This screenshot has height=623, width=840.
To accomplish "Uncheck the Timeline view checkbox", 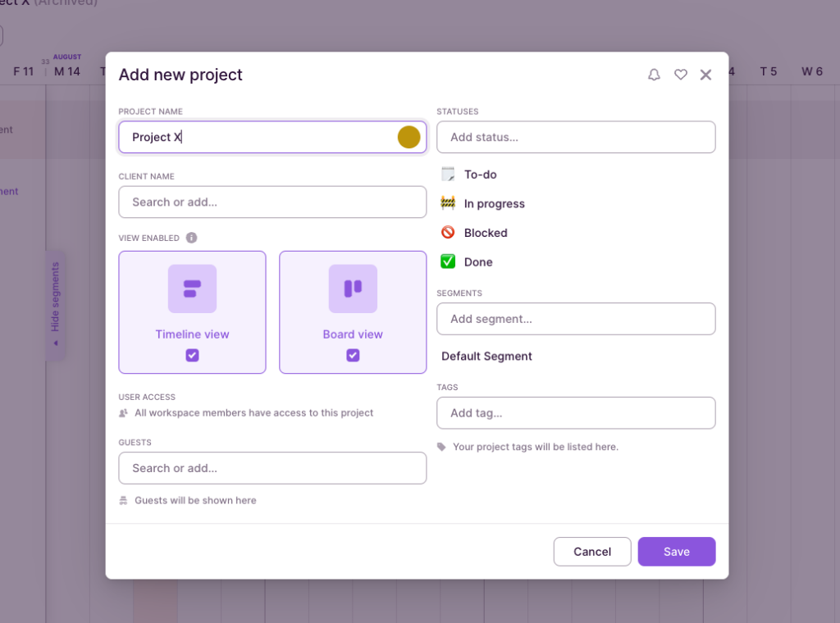I will click(x=192, y=355).
